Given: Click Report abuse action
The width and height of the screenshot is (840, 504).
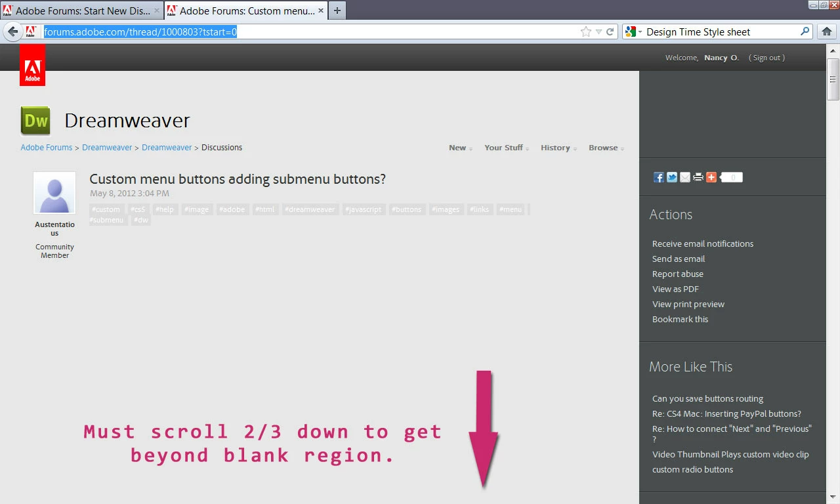Looking at the screenshot, I should click(678, 274).
